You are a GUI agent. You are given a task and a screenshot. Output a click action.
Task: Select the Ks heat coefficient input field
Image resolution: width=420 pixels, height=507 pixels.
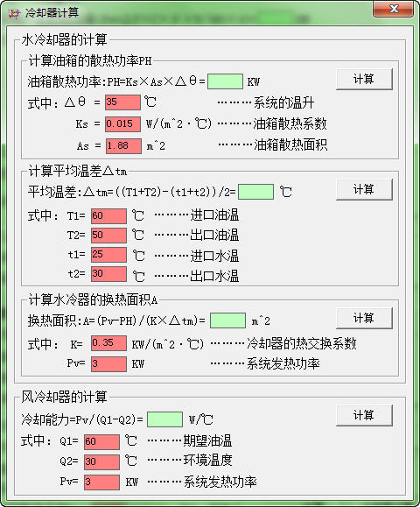(122, 124)
